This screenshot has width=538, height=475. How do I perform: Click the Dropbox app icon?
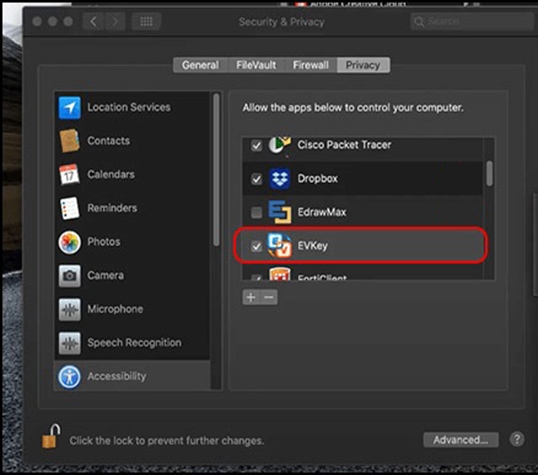[x=279, y=178]
